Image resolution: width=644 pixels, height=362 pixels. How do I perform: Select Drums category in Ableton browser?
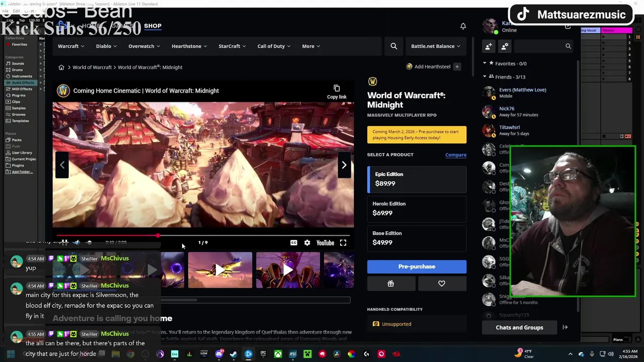17,70
